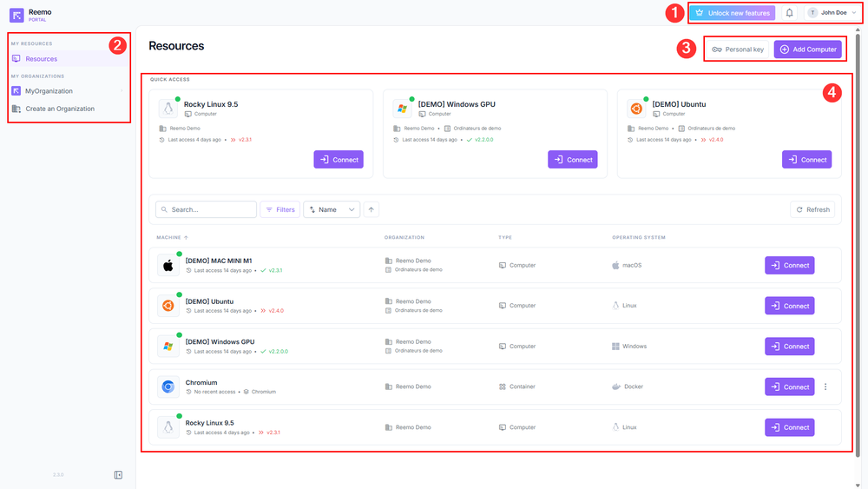Click the John Doe avatar icon
This screenshot has width=868, height=489.
[812, 13]
